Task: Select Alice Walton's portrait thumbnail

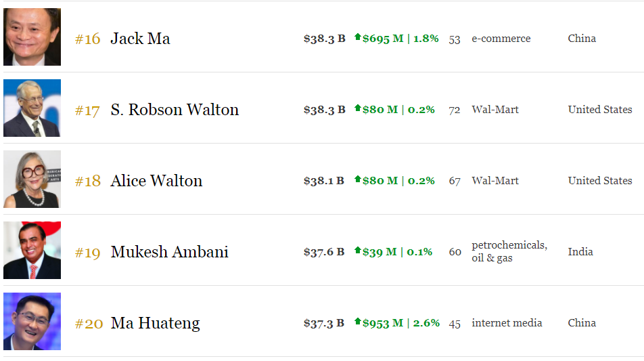Action: [x=32, y=179]
